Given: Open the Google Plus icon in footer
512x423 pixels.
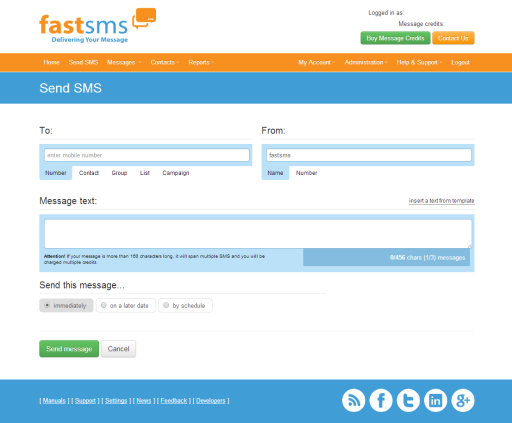Looking at the screenshot, I should (463, 400).
